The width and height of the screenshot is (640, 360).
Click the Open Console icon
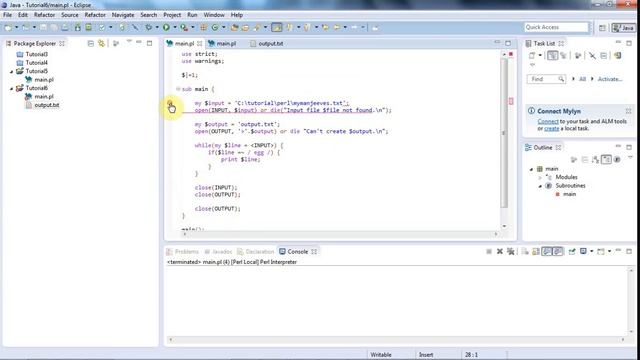coord(600,251)
